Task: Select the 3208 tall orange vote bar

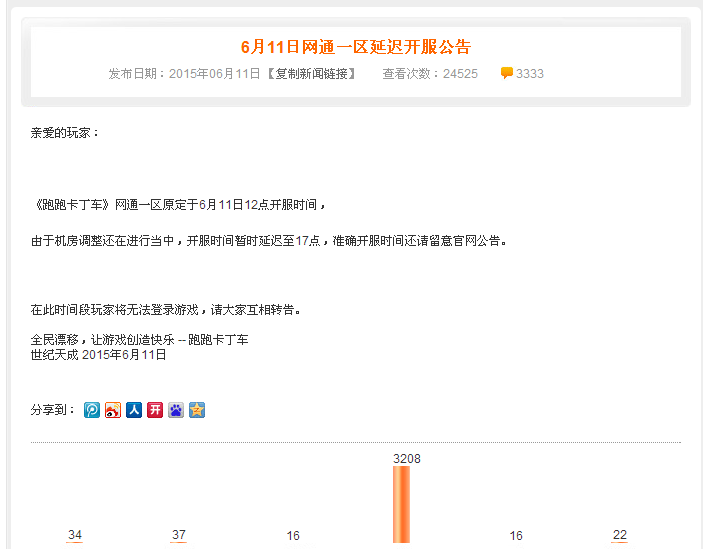Action: (x=401, y=504)
